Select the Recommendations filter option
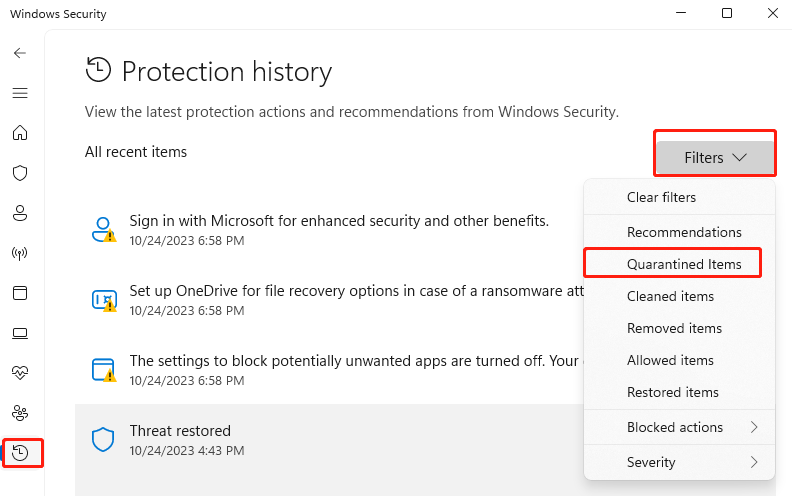792x496 pixels. pyautogui.click(x=684, y=232)
